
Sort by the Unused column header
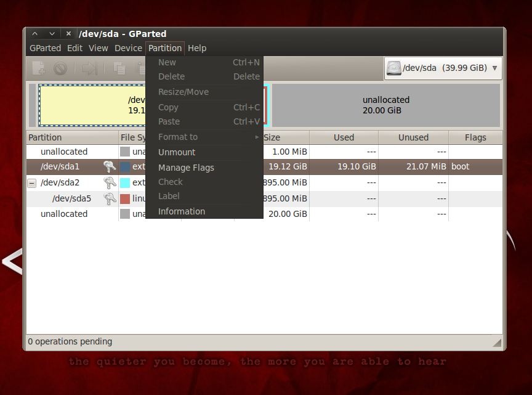413,137
